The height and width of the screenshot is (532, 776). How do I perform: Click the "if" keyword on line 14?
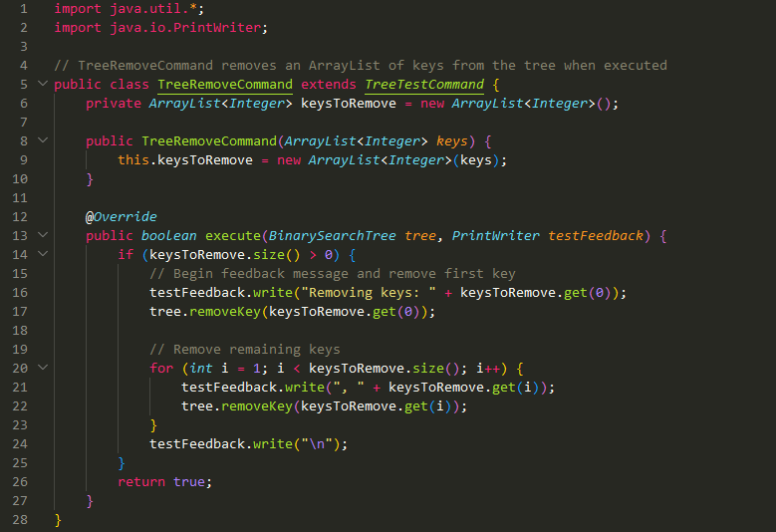click(126, 254)
